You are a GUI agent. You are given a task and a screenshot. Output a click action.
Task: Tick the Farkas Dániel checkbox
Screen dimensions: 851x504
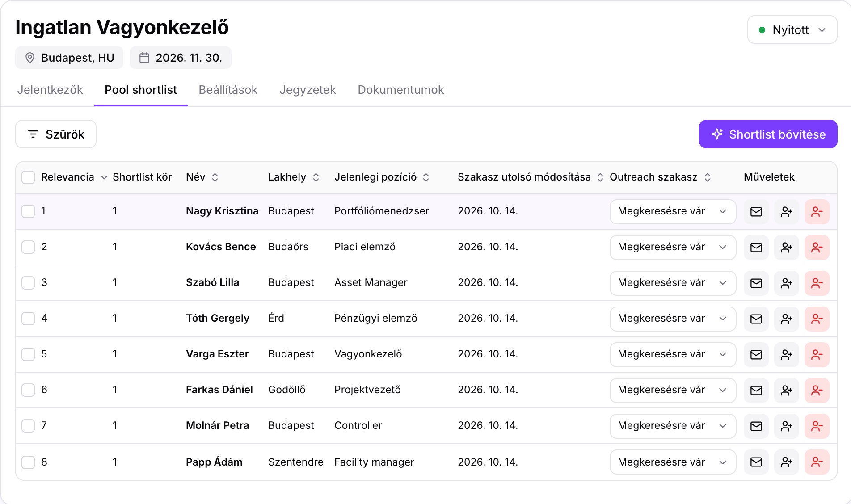(x=28, y=390)
